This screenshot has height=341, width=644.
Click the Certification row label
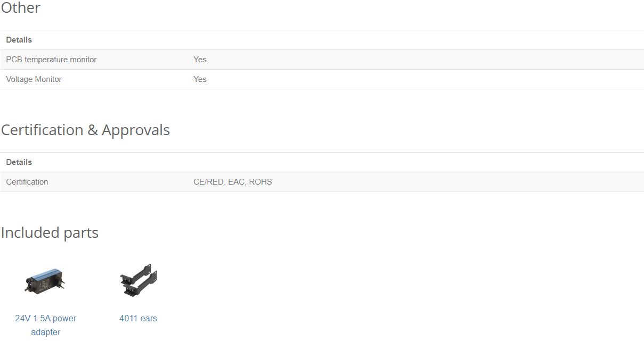coord(27,182)
